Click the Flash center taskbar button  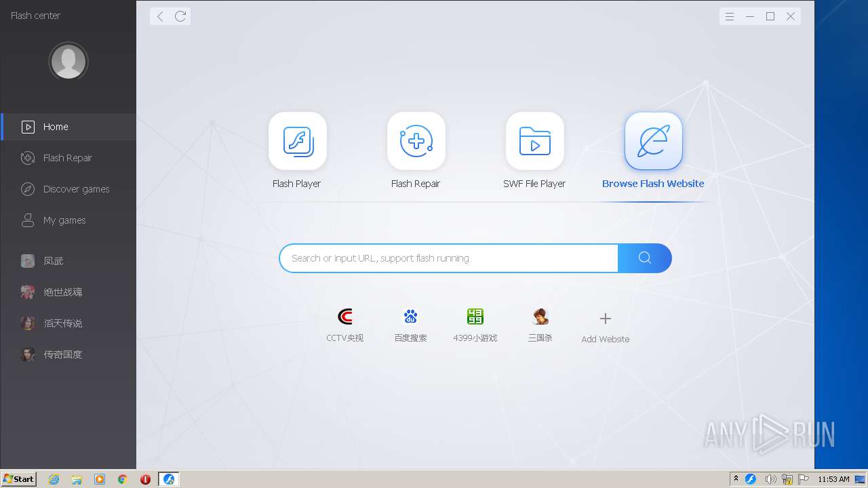click(x=169, y=479)
